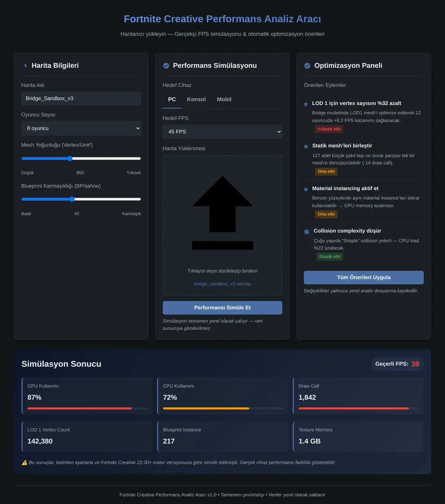Click the check icon next to Performans Simülasyonu
Viewport: 445px width, 504px height.
pyautogui.click(x=166, y=66)
